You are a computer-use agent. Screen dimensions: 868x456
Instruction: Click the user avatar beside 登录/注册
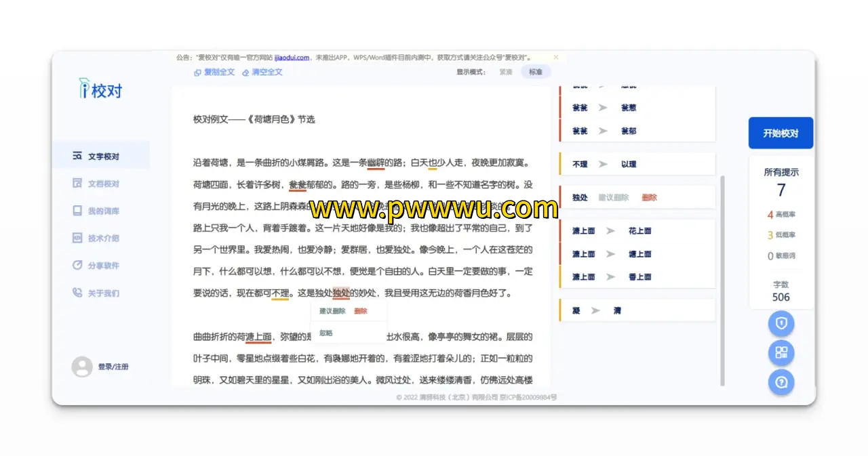82,367
